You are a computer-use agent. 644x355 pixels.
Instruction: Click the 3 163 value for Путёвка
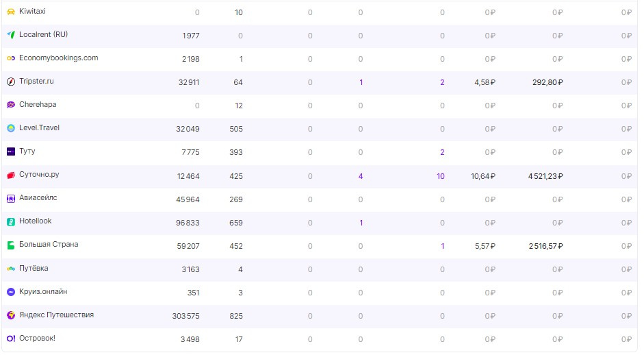[190, 269]
